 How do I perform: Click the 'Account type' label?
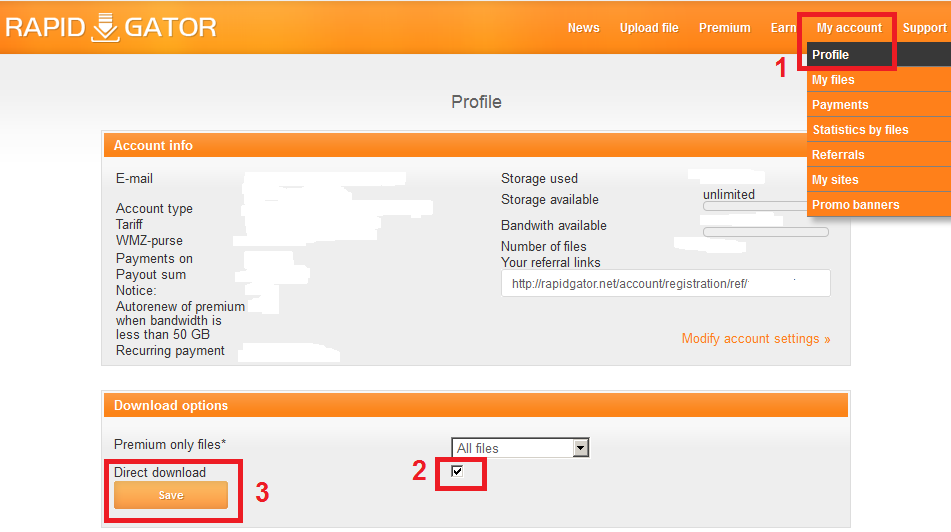[x=155, y=209]
